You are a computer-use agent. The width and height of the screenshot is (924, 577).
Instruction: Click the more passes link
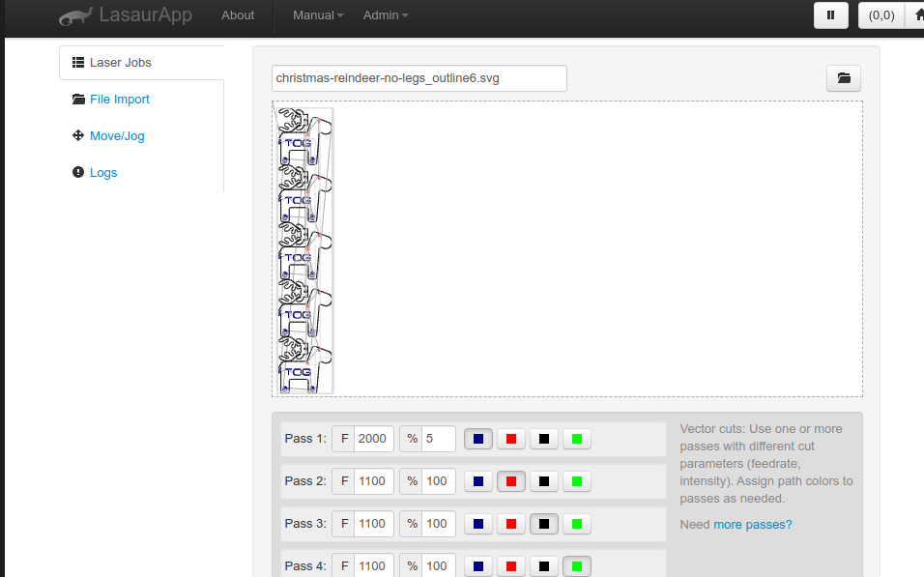click(752, 525)
